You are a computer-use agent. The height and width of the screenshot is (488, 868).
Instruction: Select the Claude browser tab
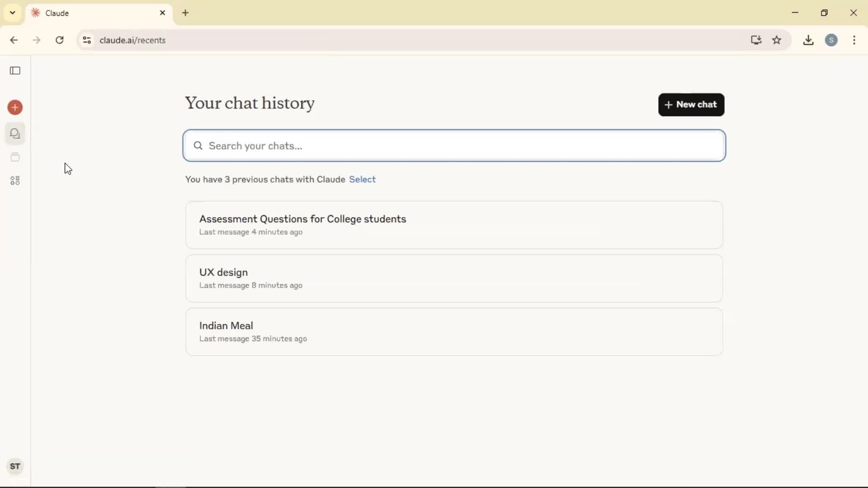tap(99, 13)
